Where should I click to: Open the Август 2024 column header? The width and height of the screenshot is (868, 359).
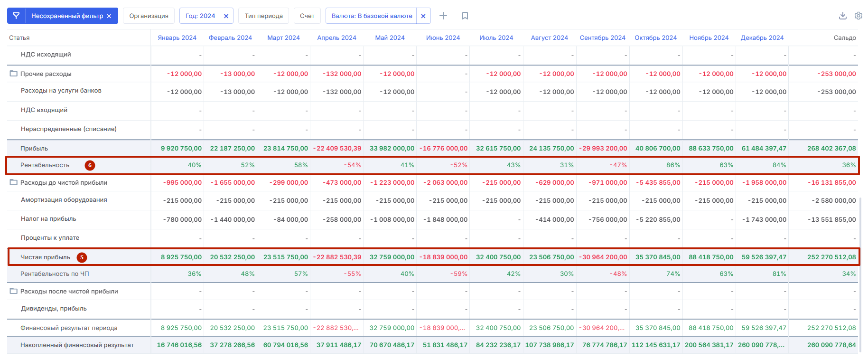[549, 38]
